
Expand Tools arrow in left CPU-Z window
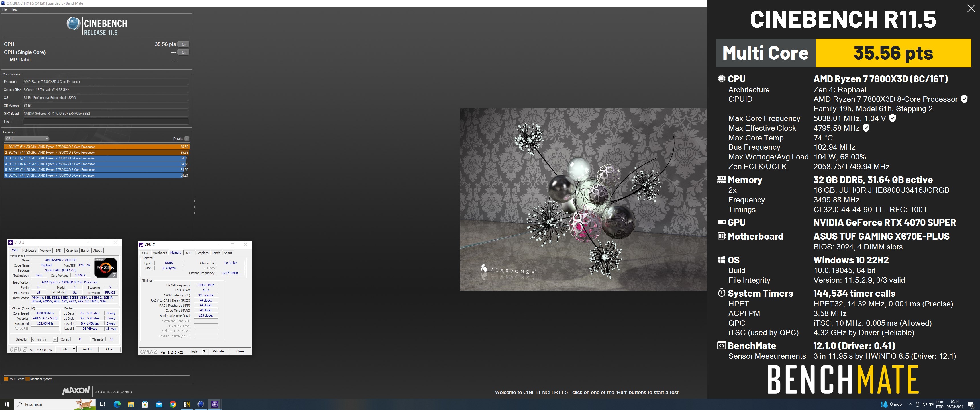coord(74,349)
